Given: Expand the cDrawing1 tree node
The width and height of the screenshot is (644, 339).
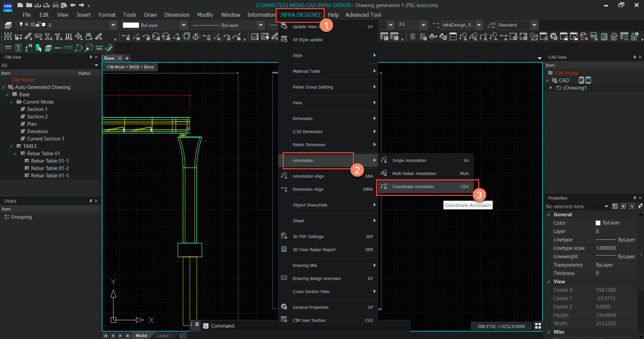Looking at the screenshot, I should (551, 88).
